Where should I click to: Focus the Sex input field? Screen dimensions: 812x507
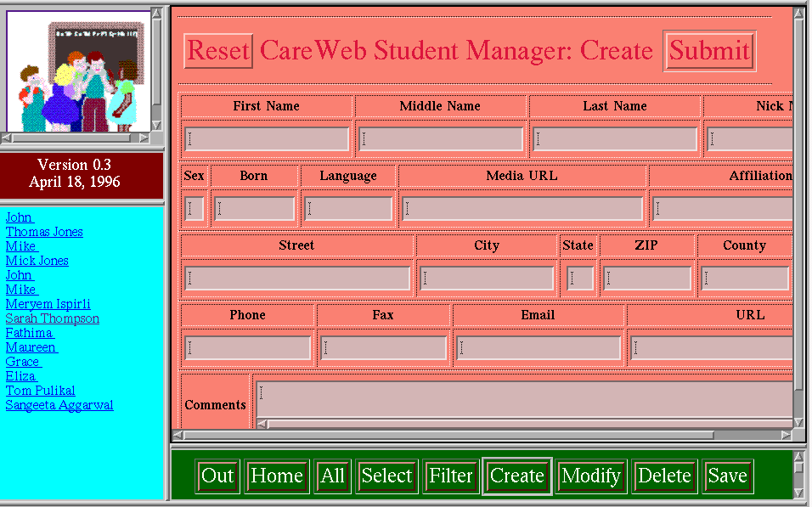click(x=195, y=209)
